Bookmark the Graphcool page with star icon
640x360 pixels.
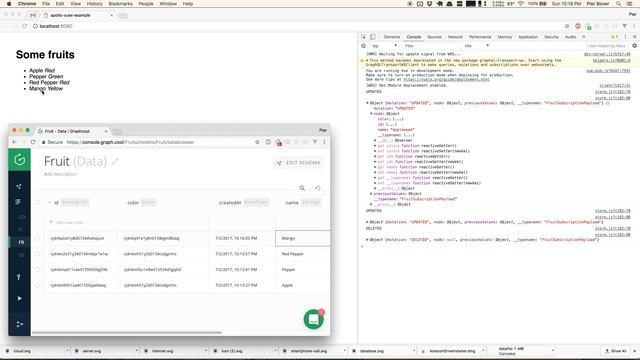[257, 142]
